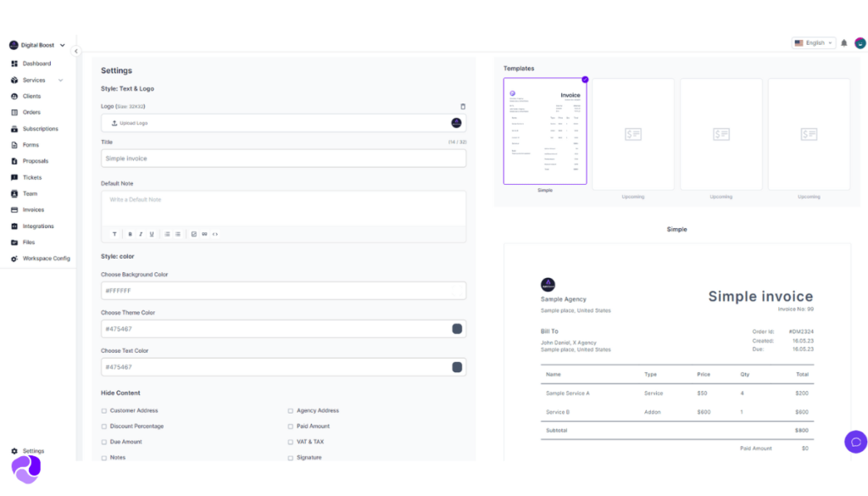Insert code block in the note editor

(x=215, y=234)
